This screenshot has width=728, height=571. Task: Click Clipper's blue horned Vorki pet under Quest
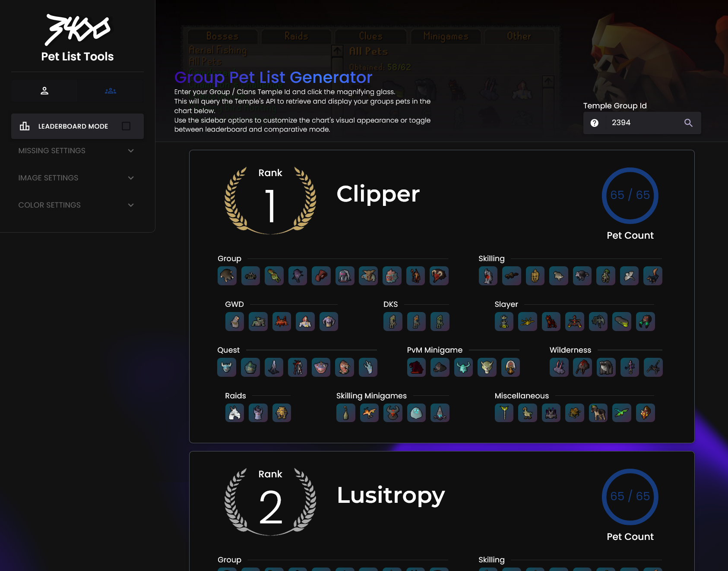227,367
